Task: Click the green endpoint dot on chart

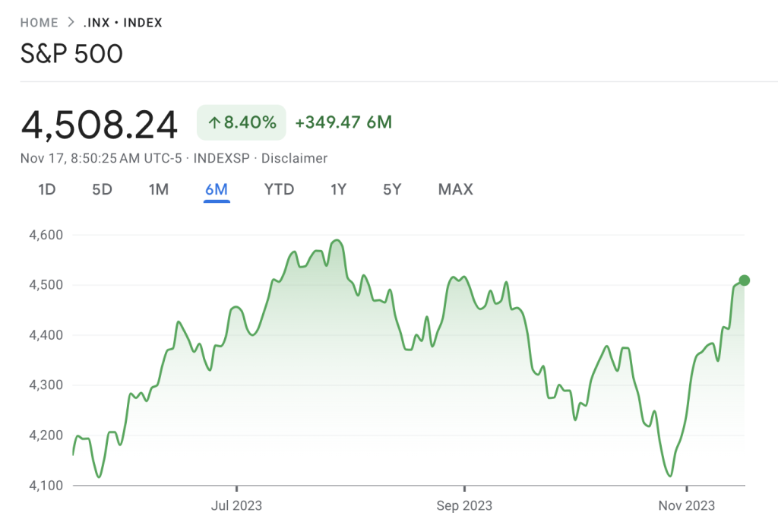Action: pos(745,280)
